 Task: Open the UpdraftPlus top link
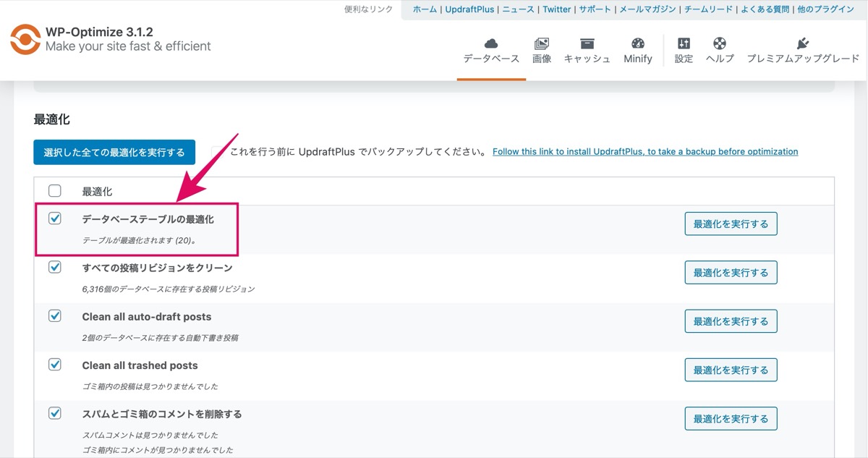pos(469,9)
